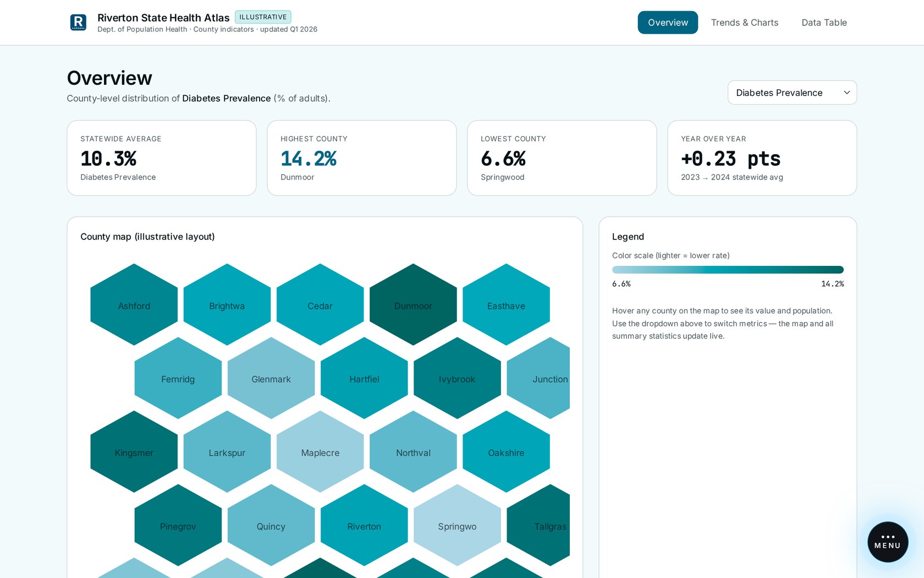Select the Quincy county hexagon
The width and height of the screenshot is (924, 578).
click(271, 525)
